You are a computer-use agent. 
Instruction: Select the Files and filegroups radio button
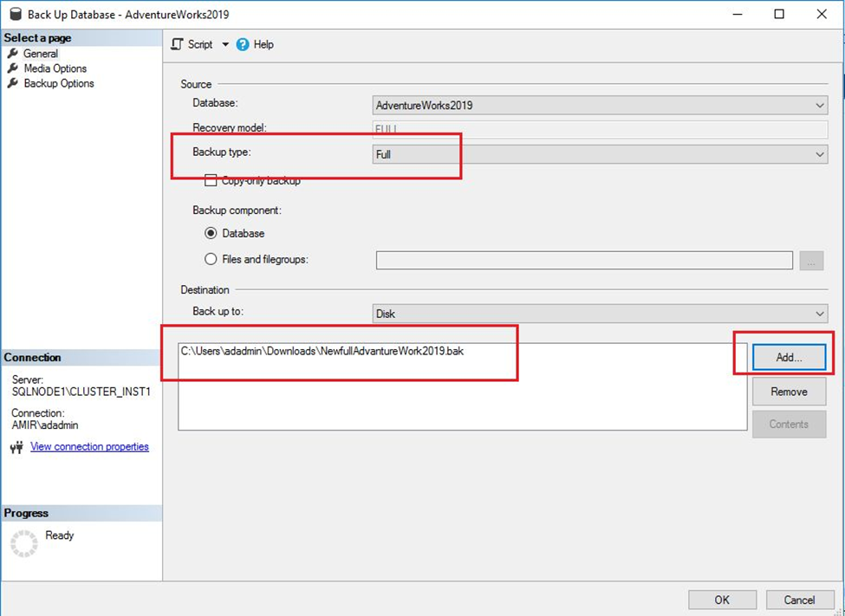click(x=211, y=259)
